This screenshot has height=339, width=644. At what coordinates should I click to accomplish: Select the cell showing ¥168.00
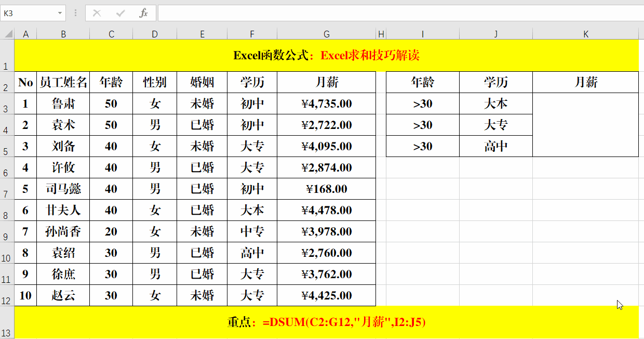[326, 189]
